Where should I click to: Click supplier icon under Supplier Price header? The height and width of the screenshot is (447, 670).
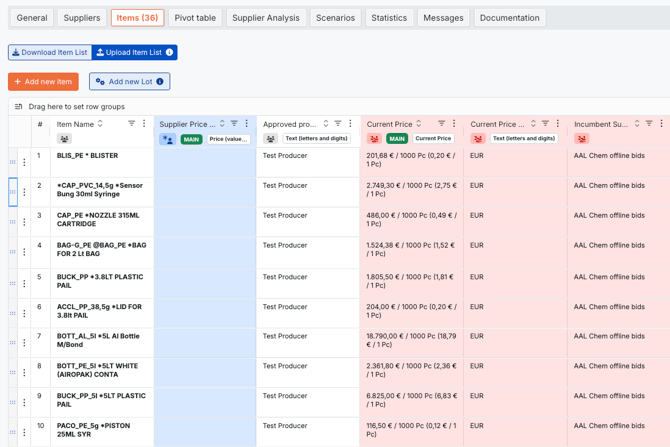click(x=168, y=139)
